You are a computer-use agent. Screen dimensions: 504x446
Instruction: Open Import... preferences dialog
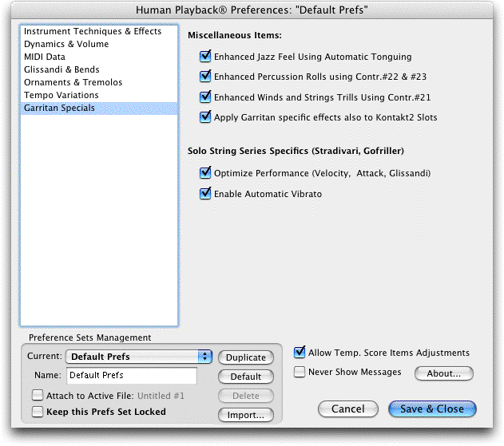coord(246,415)
